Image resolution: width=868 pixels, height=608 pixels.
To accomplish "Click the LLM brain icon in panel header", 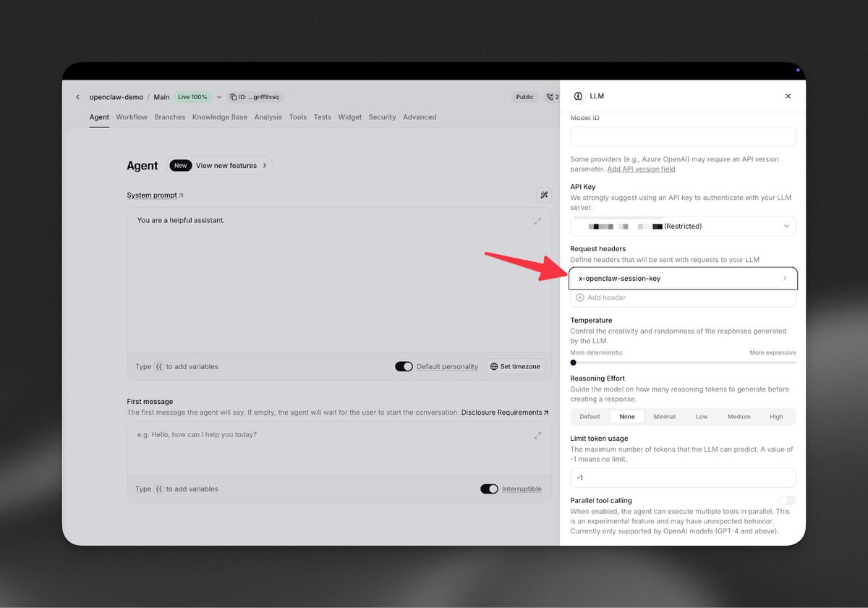I will click(578, 96).
